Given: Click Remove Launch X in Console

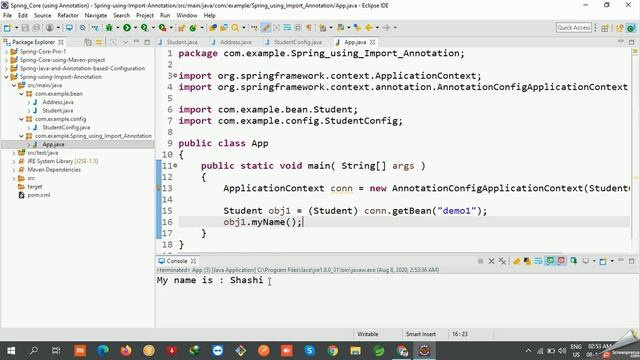Looking at the screenshot, I should (491, 261).
